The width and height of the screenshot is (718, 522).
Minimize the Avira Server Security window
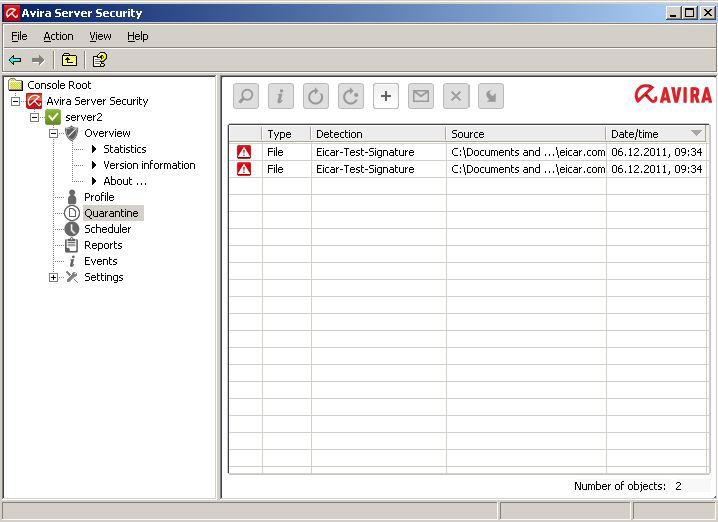673,13
